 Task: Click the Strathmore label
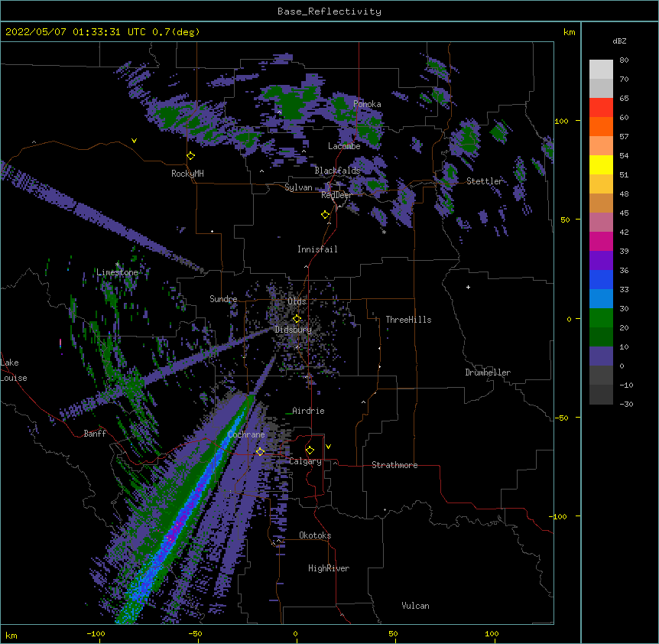click(394, 465)
